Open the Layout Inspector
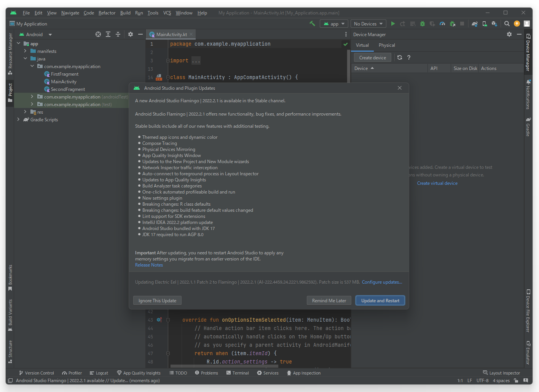The width and height of the screenshot is (539, 392). click(502, 373)
